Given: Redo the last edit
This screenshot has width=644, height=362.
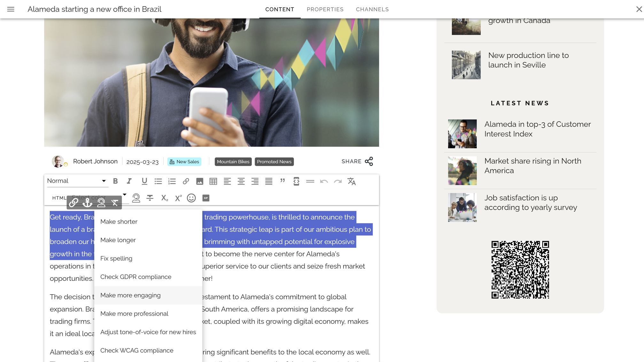Looking at the screenshot, I should click(x=338, y=181).
